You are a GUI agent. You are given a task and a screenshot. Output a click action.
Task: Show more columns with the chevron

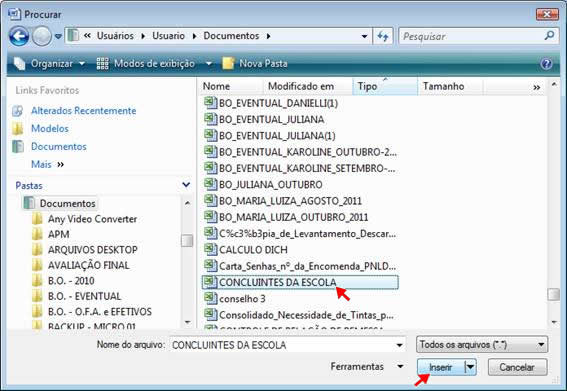point(537,87)
